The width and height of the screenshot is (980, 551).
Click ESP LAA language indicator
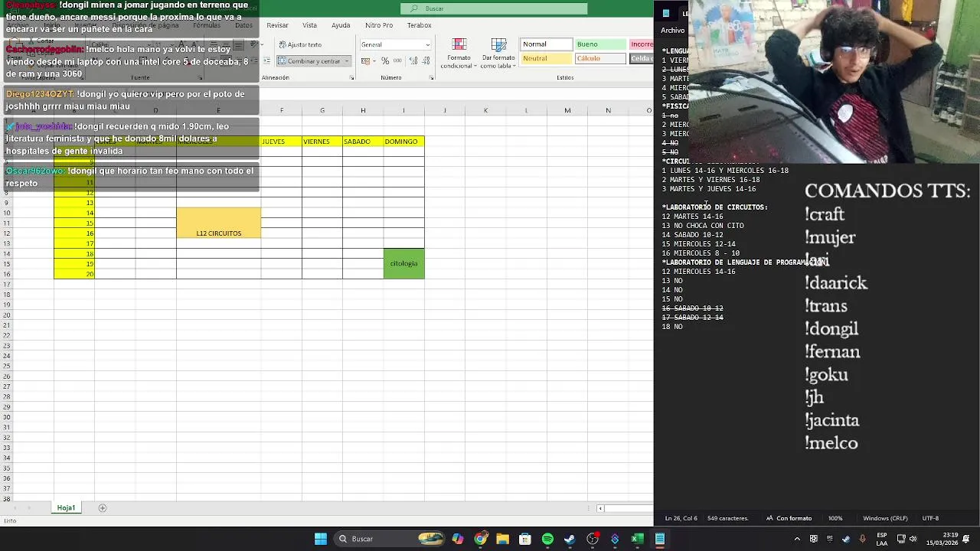882,539
